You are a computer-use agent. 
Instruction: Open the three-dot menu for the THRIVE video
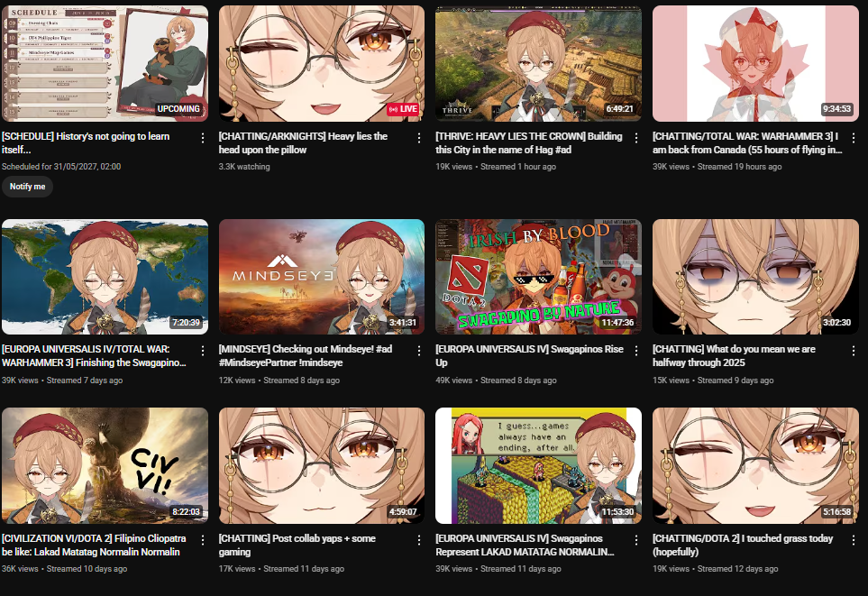pyautogui.click(x=636, y=138)
